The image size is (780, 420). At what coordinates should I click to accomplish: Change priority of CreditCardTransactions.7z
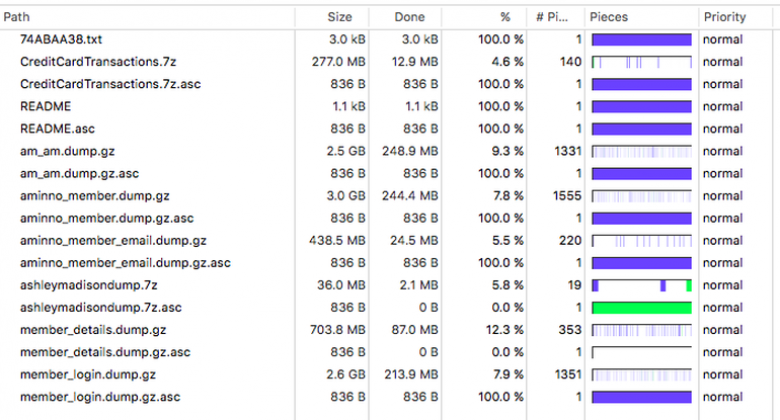(x=722, y=62)
